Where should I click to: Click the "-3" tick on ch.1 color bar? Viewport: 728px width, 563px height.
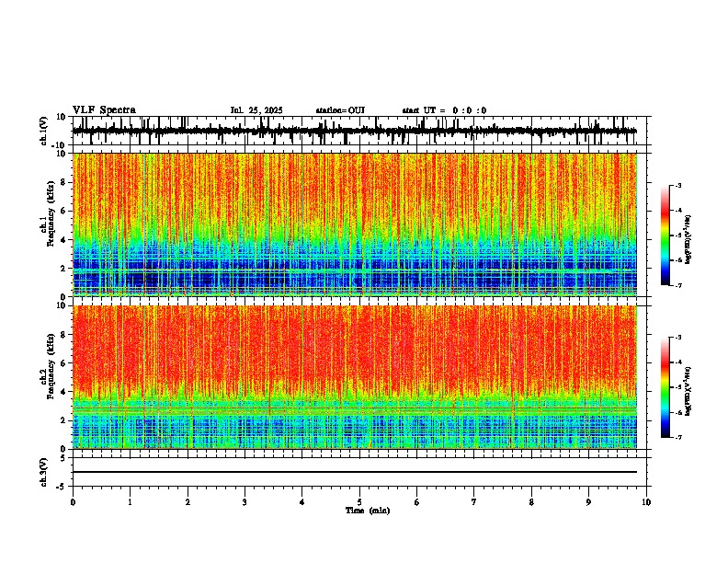[x=677, y=185]
